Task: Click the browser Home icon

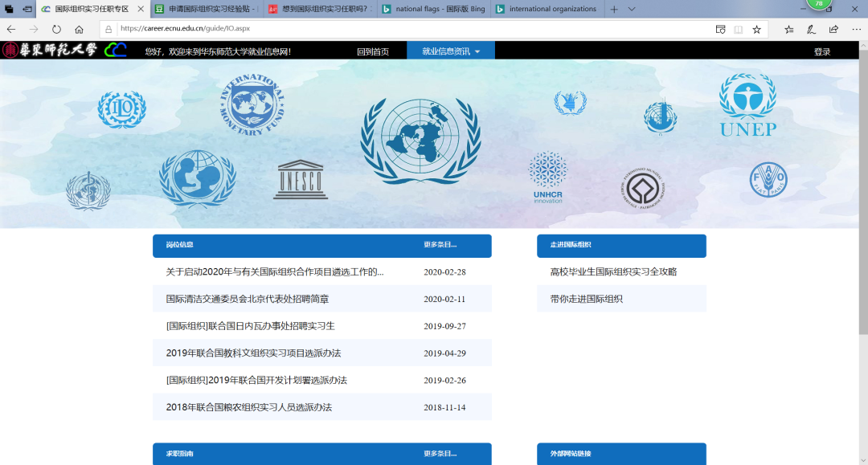Action: [79, 30]
